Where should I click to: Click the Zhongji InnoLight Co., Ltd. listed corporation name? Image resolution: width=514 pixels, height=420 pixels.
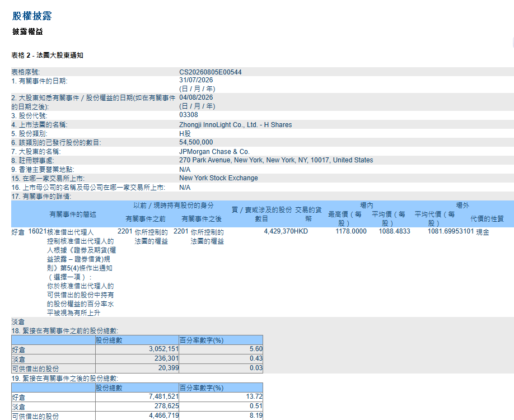click(235, 124)
